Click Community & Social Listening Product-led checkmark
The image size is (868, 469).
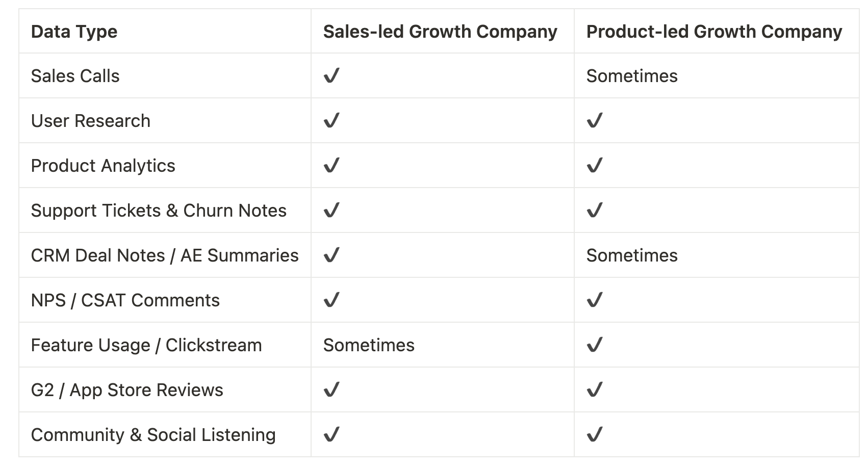[x=595, y=435]
